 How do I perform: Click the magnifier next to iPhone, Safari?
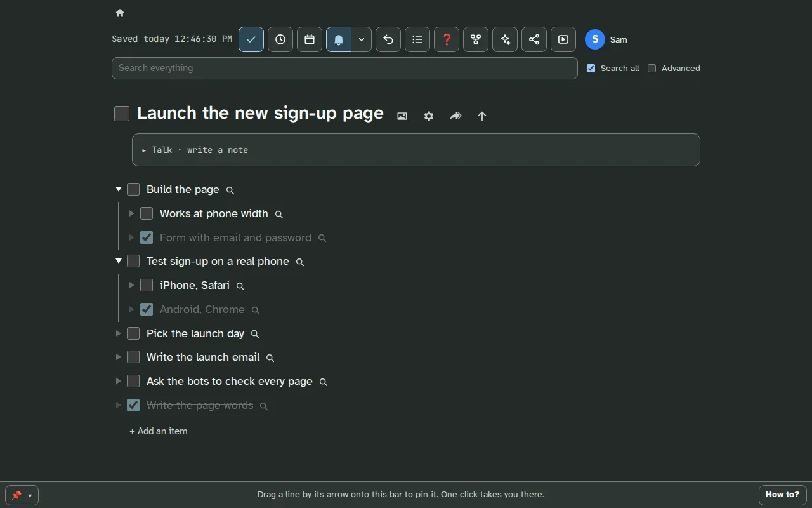240,286
